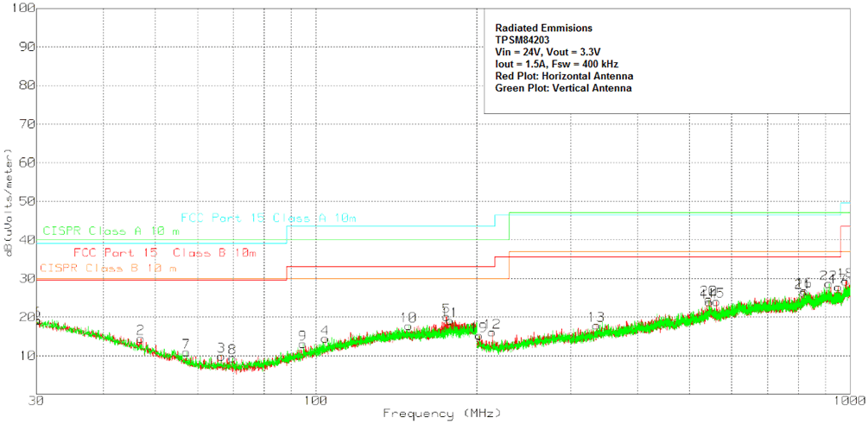The height and width of the screenshot is (424, 868).
Task: Select peak marker 12 on the trace
Action: pyautogui.click(x=493, y=325)
